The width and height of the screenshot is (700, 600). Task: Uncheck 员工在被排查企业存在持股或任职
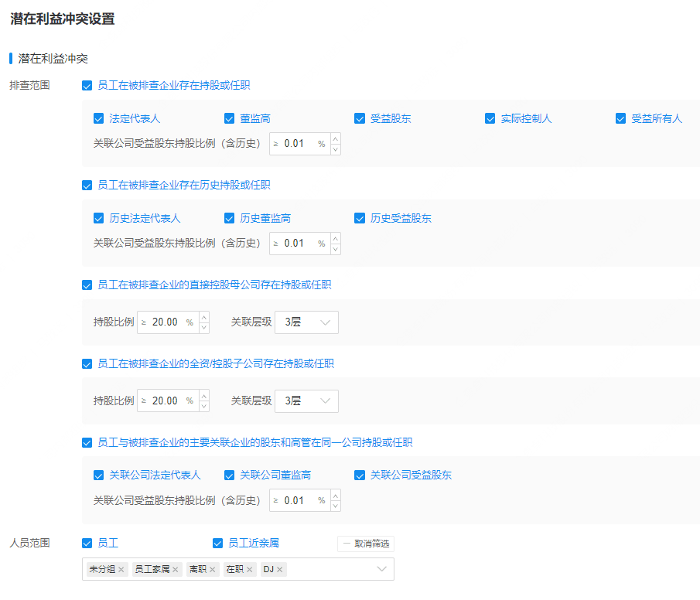[x=87, y=86]
